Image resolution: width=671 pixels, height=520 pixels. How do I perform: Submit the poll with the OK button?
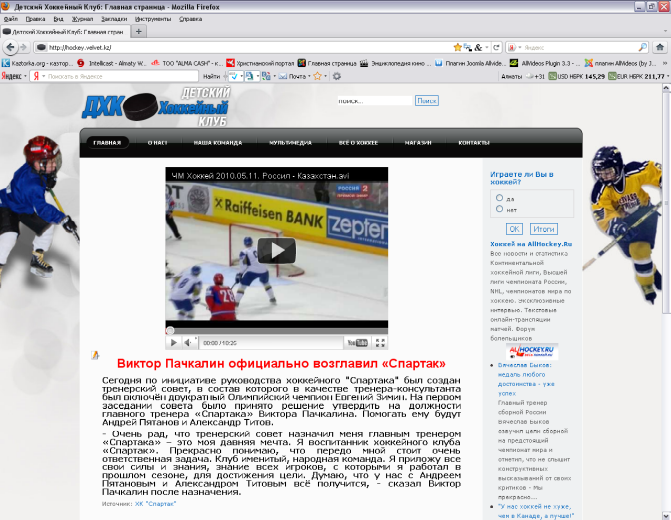coord(514,229)
